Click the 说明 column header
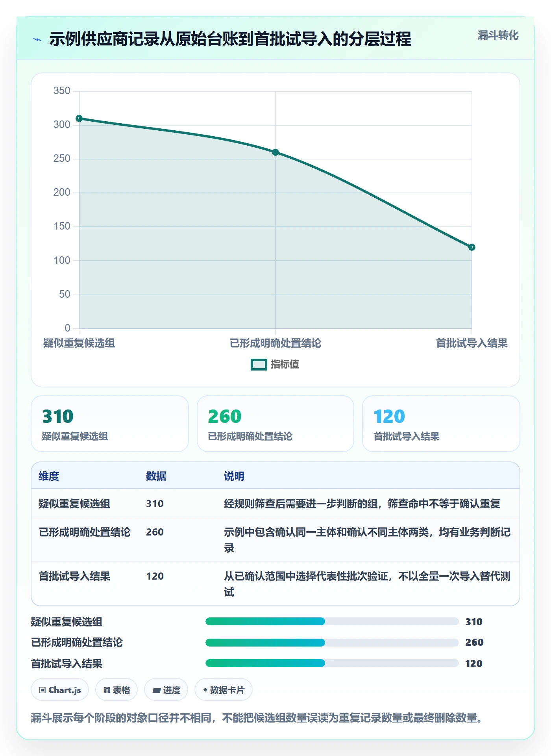 [x=234, y=476]
